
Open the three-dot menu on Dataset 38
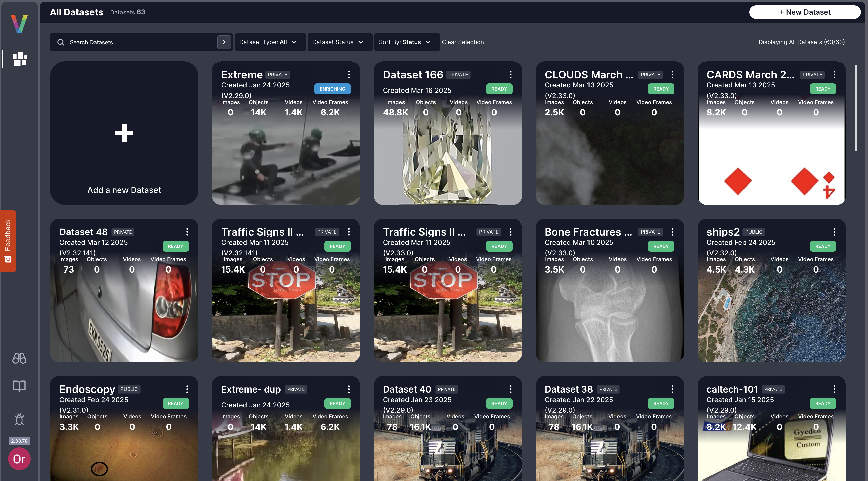(x=673, y=389)
